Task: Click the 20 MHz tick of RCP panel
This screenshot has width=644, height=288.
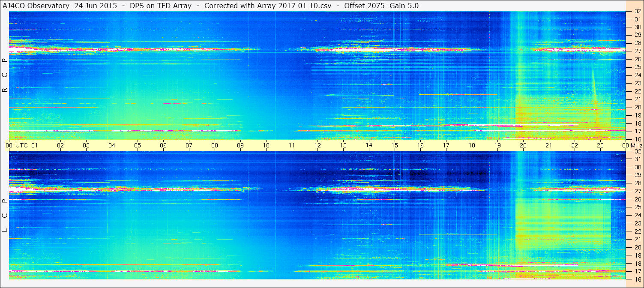Action: (x=637, y=107)
